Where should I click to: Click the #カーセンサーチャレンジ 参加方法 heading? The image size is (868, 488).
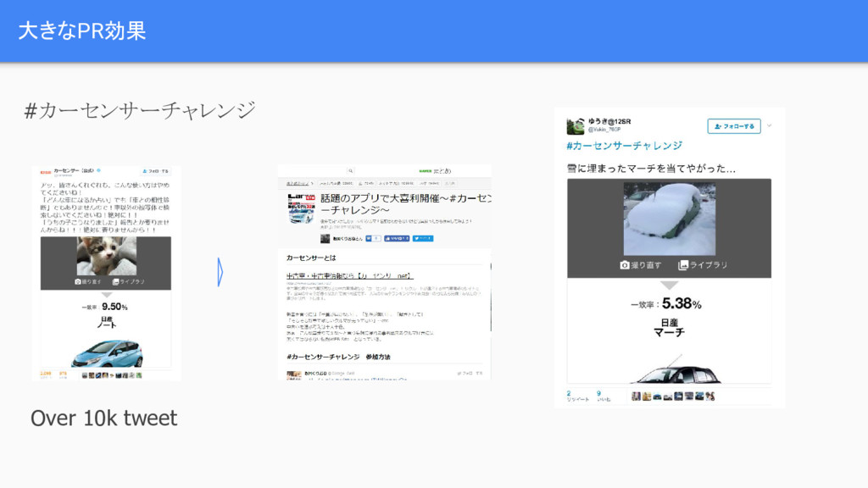[x=338, y=357]
